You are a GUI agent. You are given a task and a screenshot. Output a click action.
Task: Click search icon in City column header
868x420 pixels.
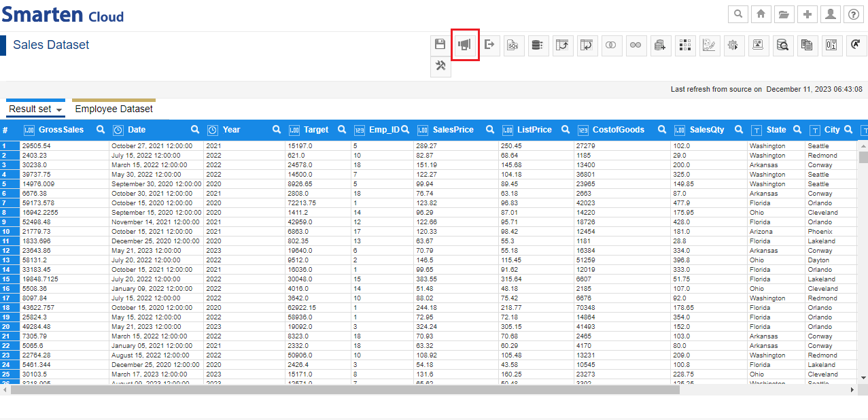[848, 130]
